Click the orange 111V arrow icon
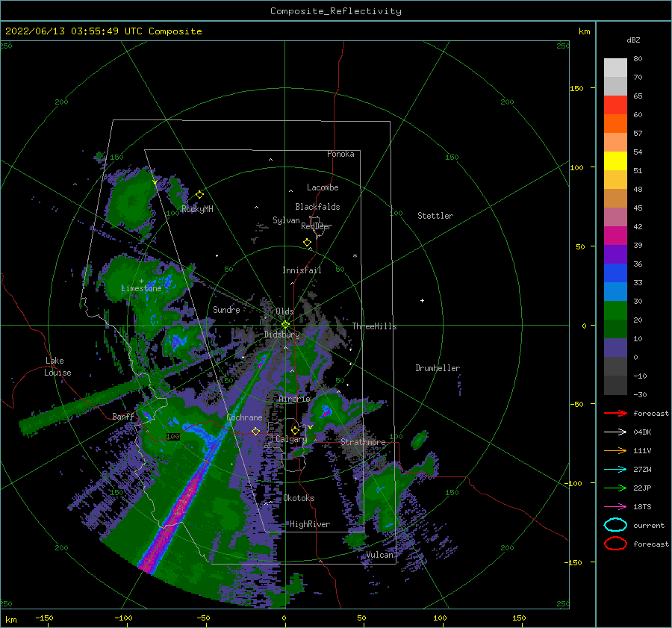The height and width of the screenshot is (628, 672). tap(615, 450)
